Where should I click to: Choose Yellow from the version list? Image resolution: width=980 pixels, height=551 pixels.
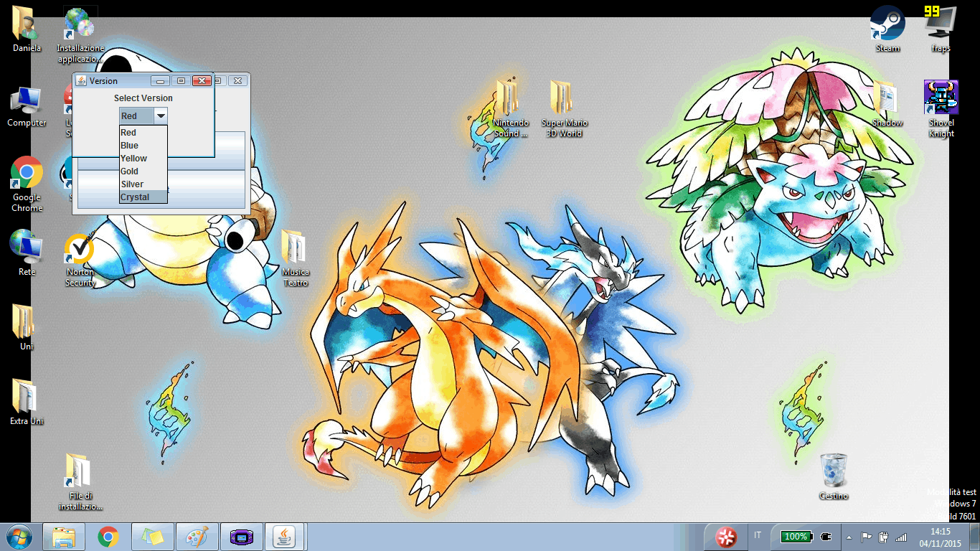pyautogui.click(x=143, y=159)
